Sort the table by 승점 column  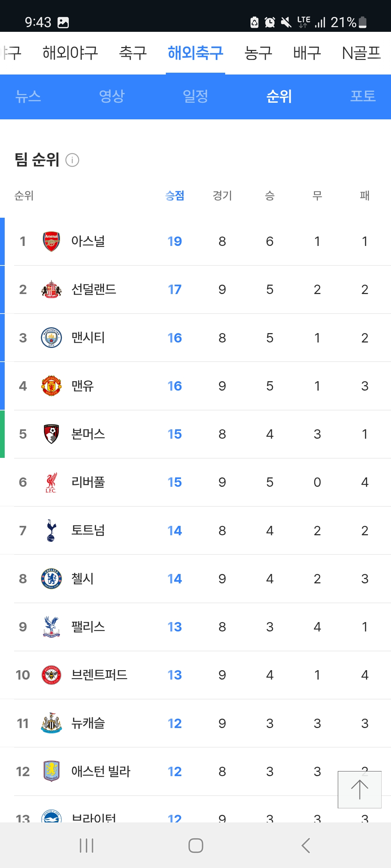pos(175,196)
